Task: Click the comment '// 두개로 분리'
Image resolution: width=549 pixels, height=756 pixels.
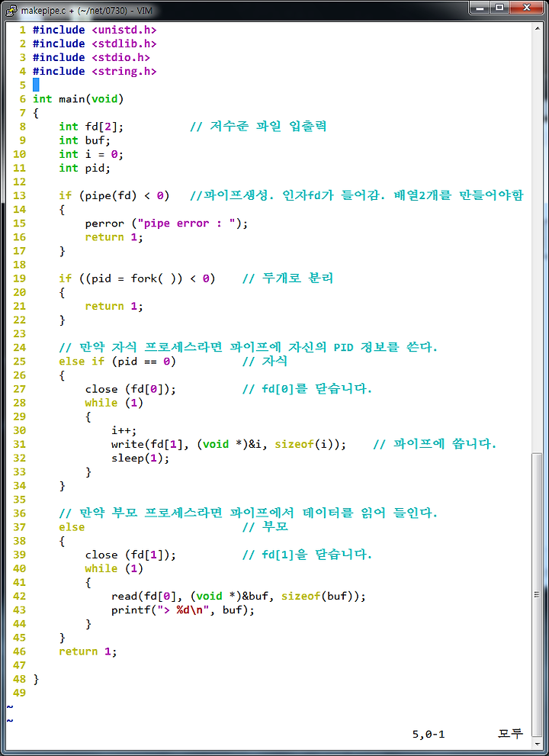Action: (x=287, y=278)
